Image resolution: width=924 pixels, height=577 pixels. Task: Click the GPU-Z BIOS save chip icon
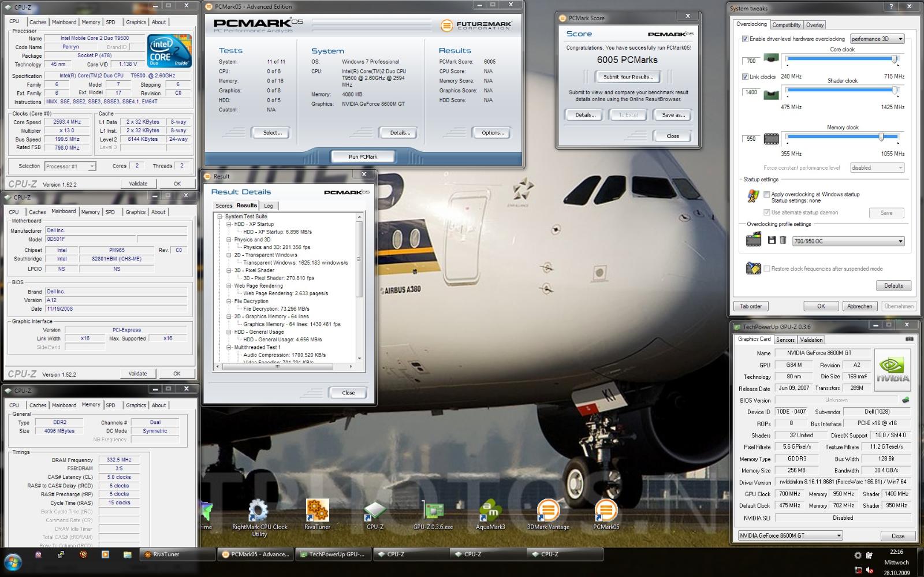pos(906,400)
